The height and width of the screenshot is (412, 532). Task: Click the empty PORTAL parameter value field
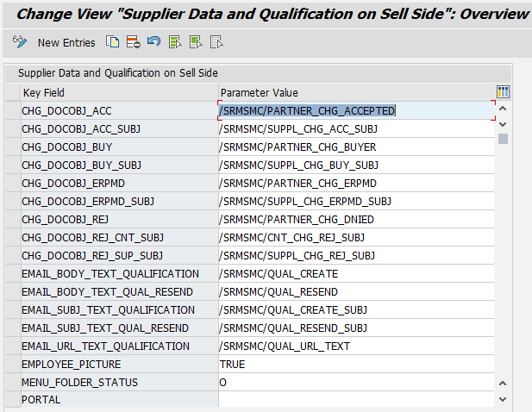click(355, 400)
